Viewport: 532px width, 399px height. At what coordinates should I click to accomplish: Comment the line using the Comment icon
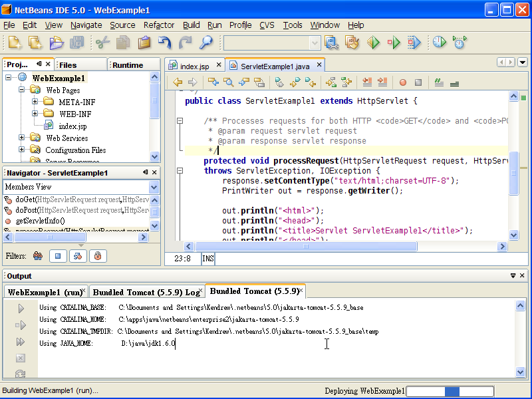[439, 82]
